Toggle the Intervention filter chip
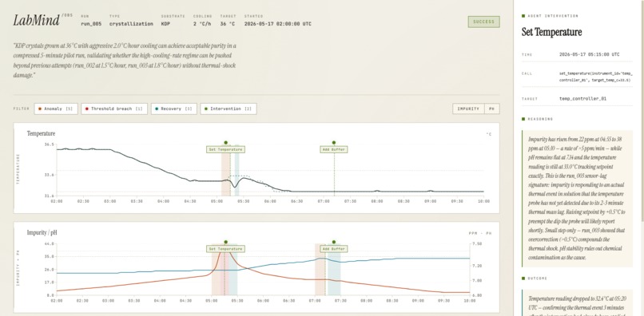Viewport: 644px width, 316px height. (229, 109)
